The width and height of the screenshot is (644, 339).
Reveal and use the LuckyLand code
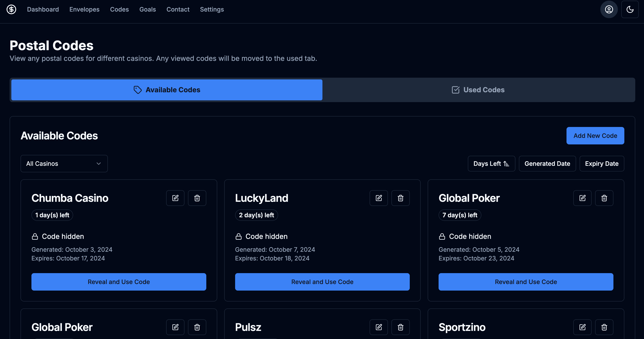[322, 282]
